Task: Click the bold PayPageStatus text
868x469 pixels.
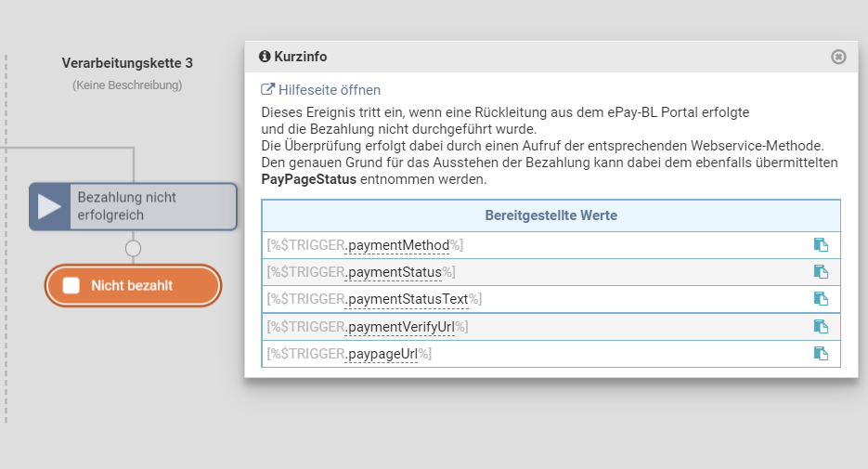Action: pyautogui.click(x=309, y=179)
